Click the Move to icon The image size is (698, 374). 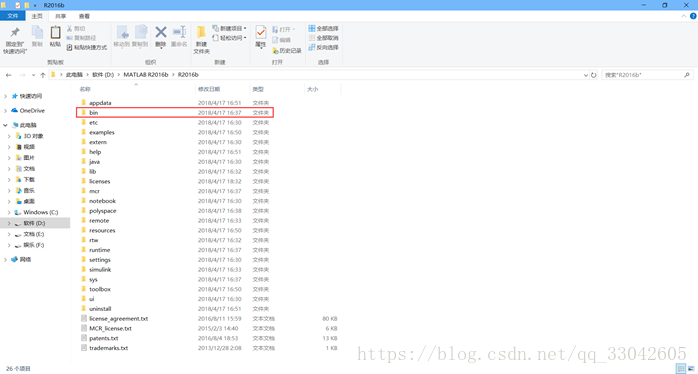click(122, 32)
